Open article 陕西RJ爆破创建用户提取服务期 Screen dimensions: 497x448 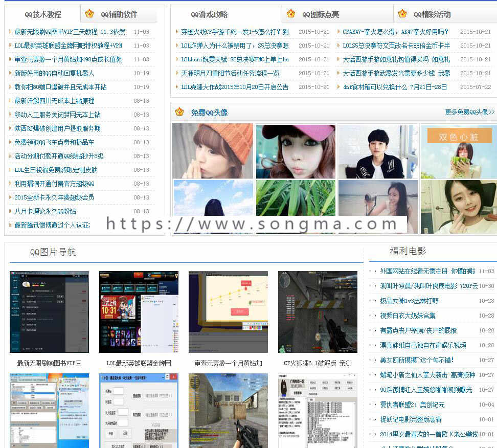click(x=57, y=128)
